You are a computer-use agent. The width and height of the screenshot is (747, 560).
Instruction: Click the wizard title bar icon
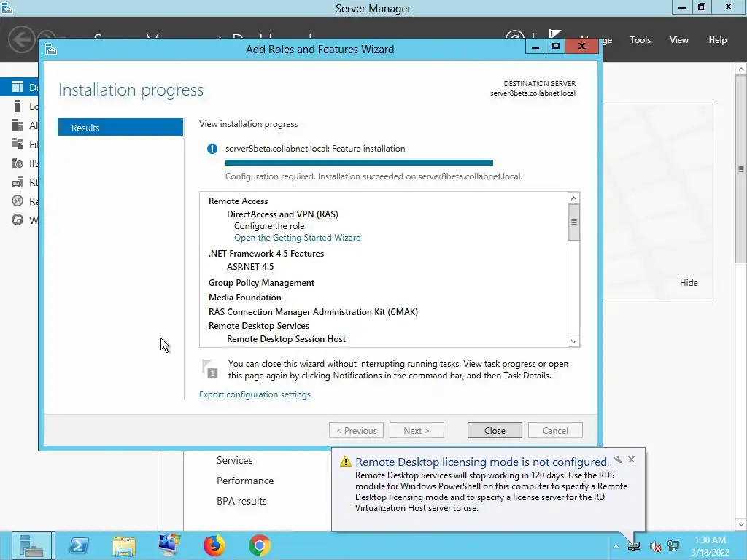click(x=51, y=49)
